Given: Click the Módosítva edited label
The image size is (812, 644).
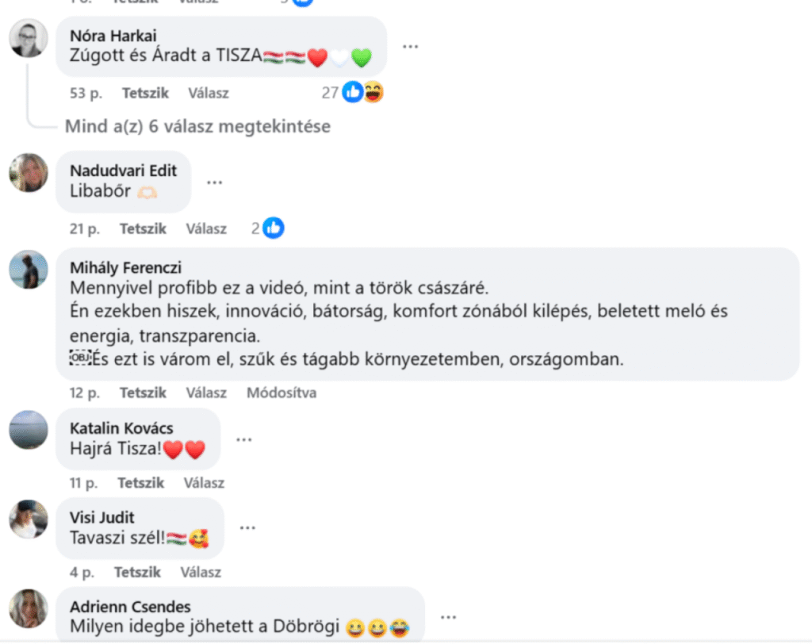Looking at the screenshot, I should point(281,393).
